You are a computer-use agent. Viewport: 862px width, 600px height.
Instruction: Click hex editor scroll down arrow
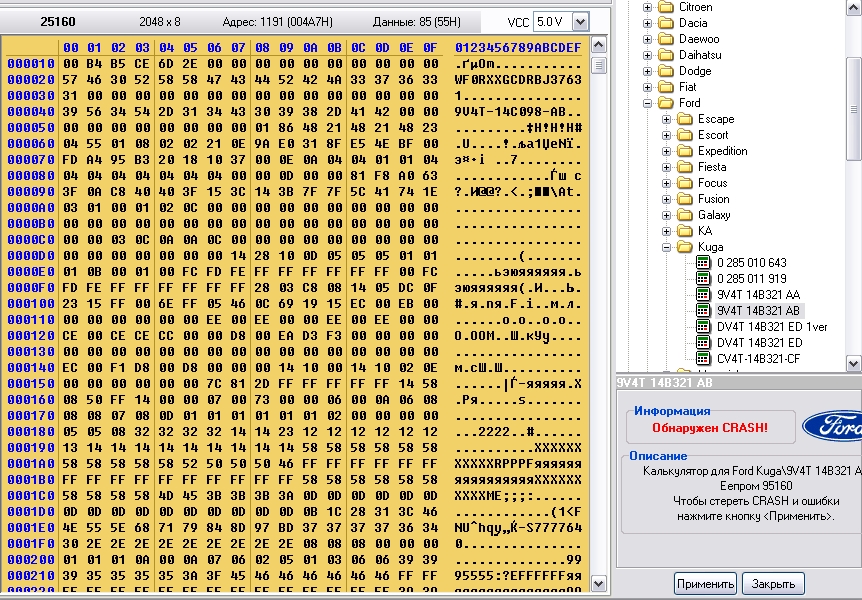coord(599,583)
